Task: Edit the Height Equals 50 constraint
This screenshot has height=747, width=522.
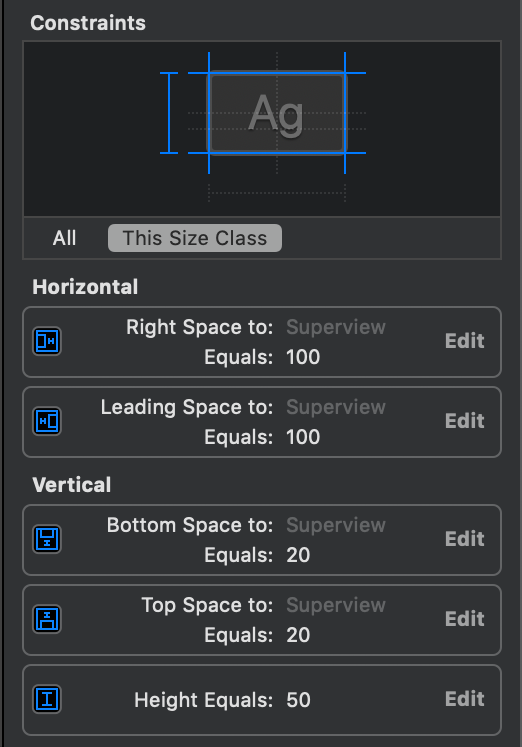Action: point(464,699)
